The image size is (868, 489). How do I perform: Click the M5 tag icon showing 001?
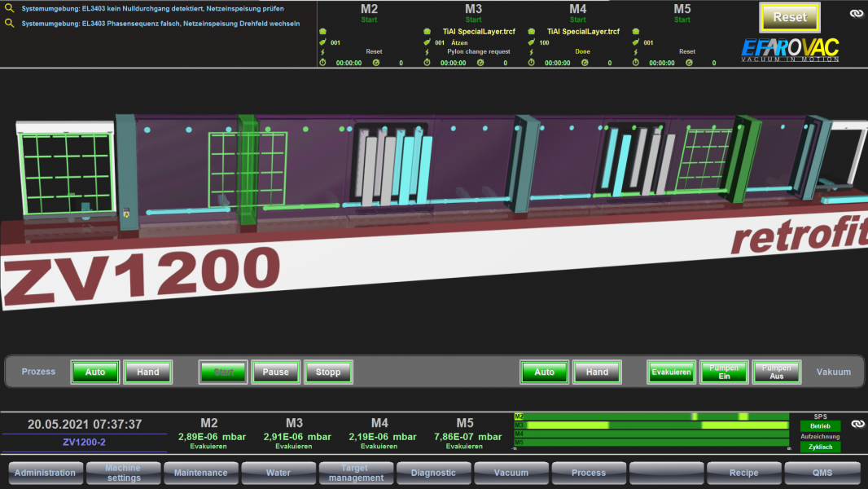pyautogui.click(x=637, y=42)
